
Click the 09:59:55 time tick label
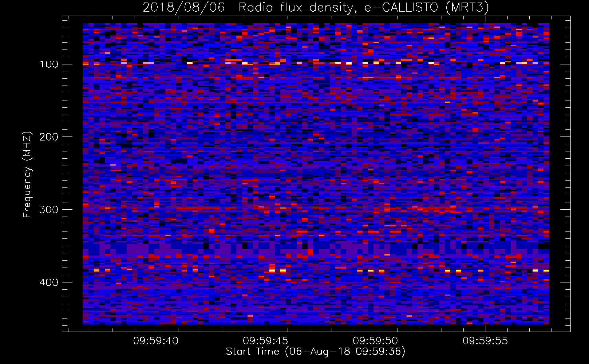(485, 341)
